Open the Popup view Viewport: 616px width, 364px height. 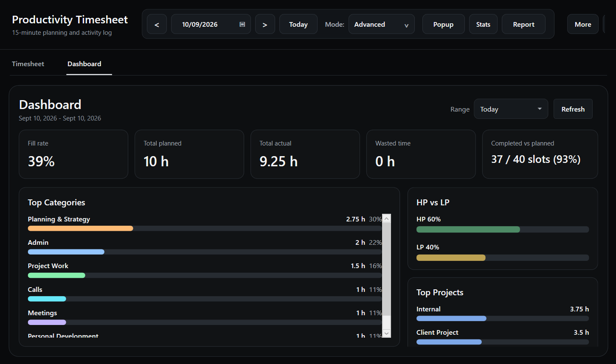tap(443, 24)
